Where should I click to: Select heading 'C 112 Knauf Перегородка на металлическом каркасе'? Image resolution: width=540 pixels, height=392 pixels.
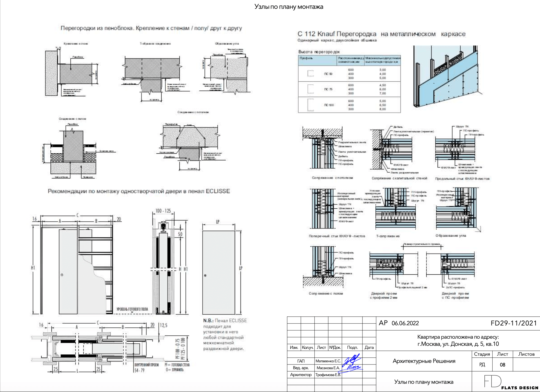coord(381,34)
